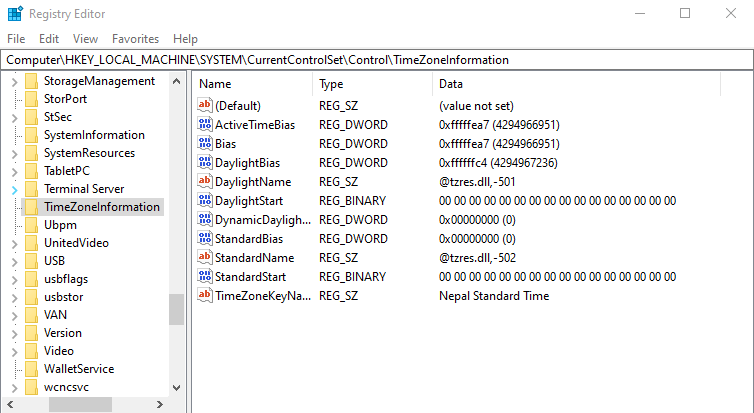Expand the TabletPC key
The image size is (754, 413).
tap(15, 172)
